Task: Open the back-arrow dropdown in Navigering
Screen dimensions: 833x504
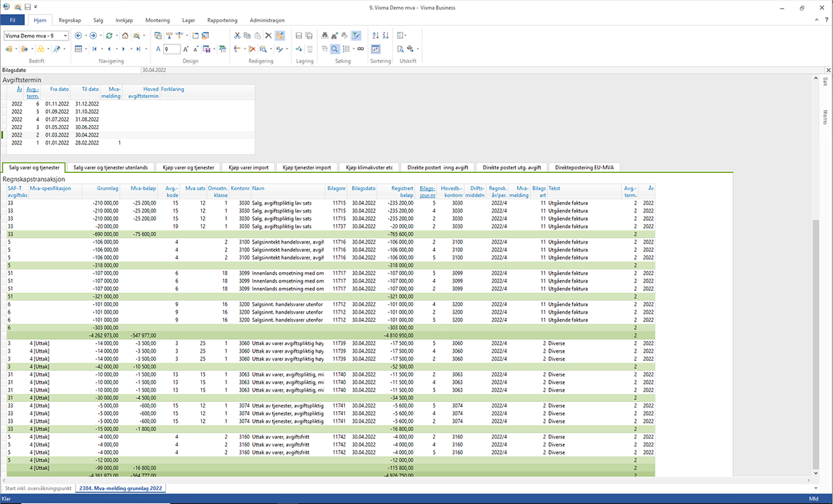Action: pyautogui.click(x=85, y=35)
